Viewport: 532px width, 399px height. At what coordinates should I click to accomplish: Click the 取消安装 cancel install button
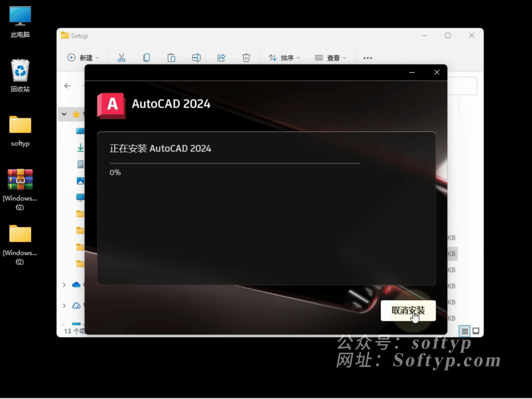[x=408, y=310]
